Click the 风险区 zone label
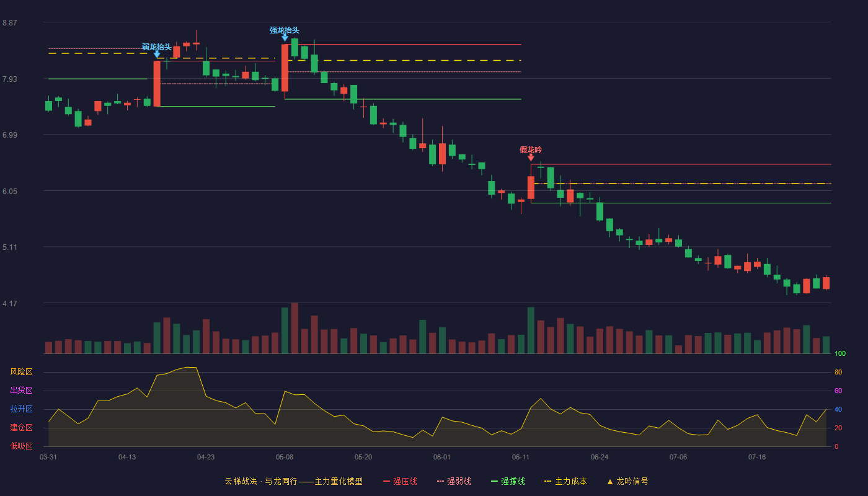This screenshot has width=868, height=496. 21,372
